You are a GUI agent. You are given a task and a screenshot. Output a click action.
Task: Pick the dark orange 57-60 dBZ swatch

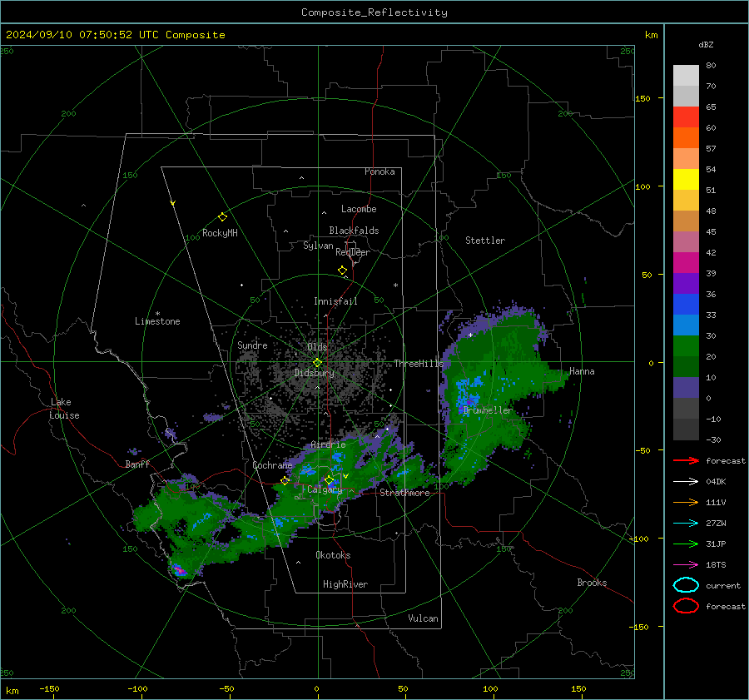click(686, 137)
